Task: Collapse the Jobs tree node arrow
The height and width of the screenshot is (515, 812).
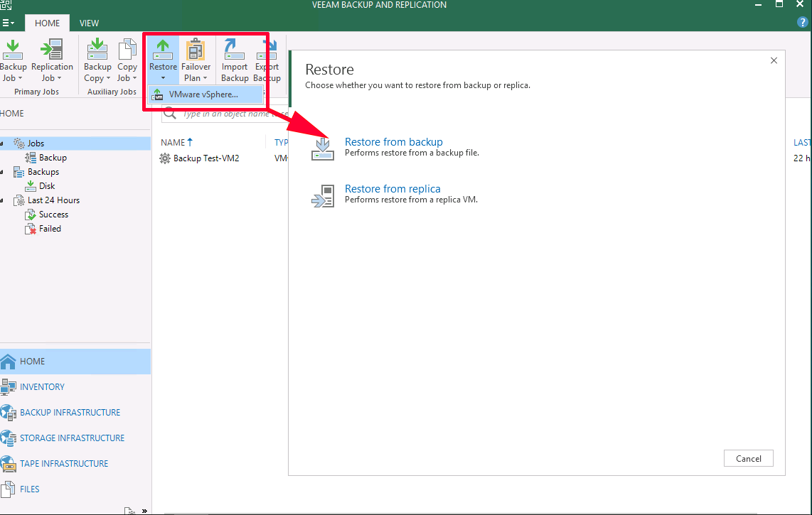Action: tap(3, 143)
